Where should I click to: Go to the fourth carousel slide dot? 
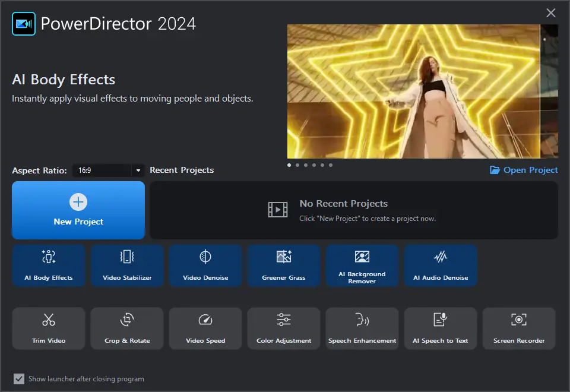click(314, 165)
